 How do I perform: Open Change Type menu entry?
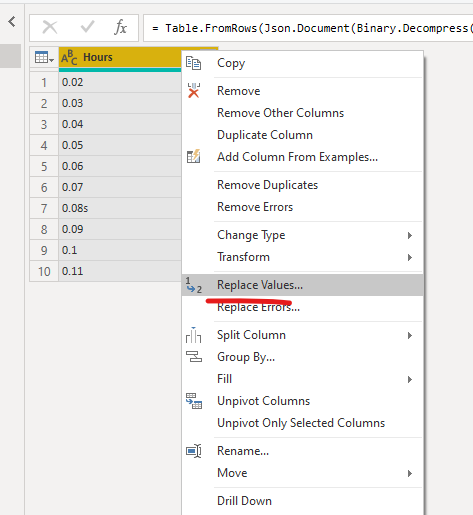303,235
